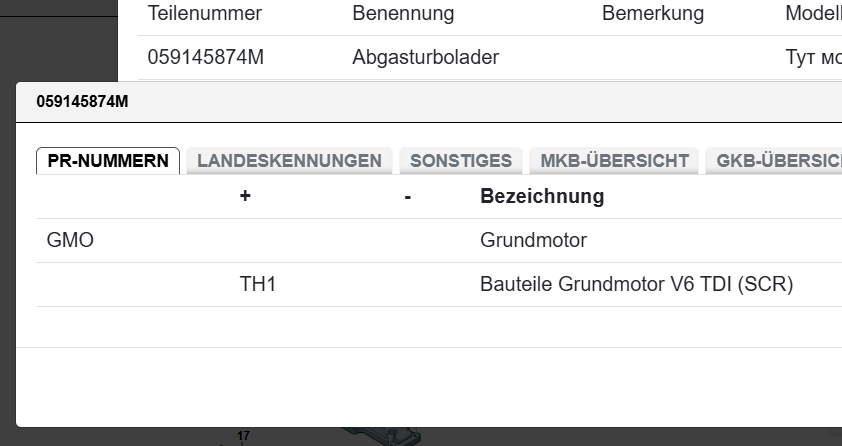Click the Modell column header
Viewport: 842px width, 446px height.
pyautogui.click(x=812, y=14)
